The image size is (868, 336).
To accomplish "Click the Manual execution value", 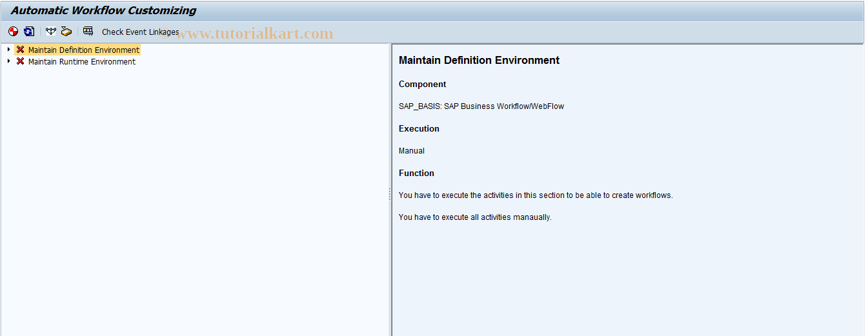I will 412,151.
